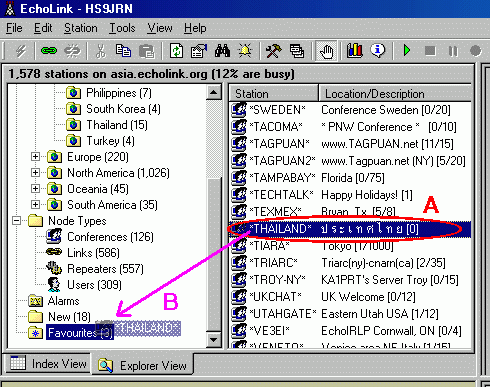Click the info balloon icon

tap(378, 51)
